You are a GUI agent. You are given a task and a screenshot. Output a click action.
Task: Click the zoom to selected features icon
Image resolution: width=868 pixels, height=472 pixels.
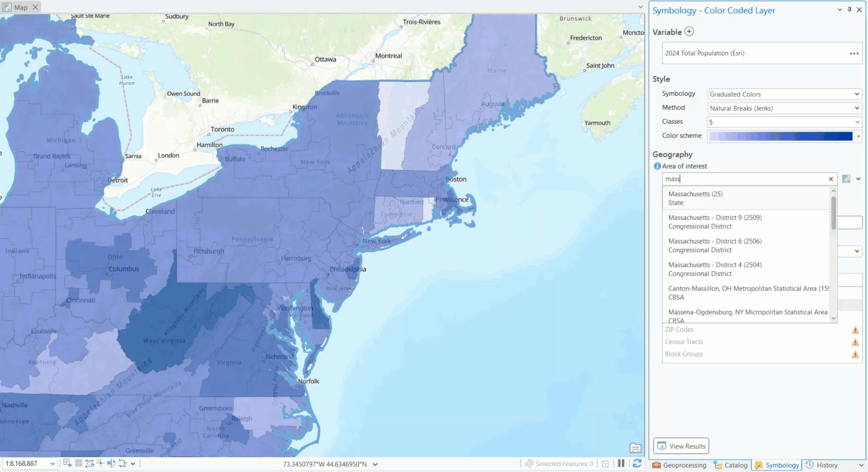pos(529,464)
